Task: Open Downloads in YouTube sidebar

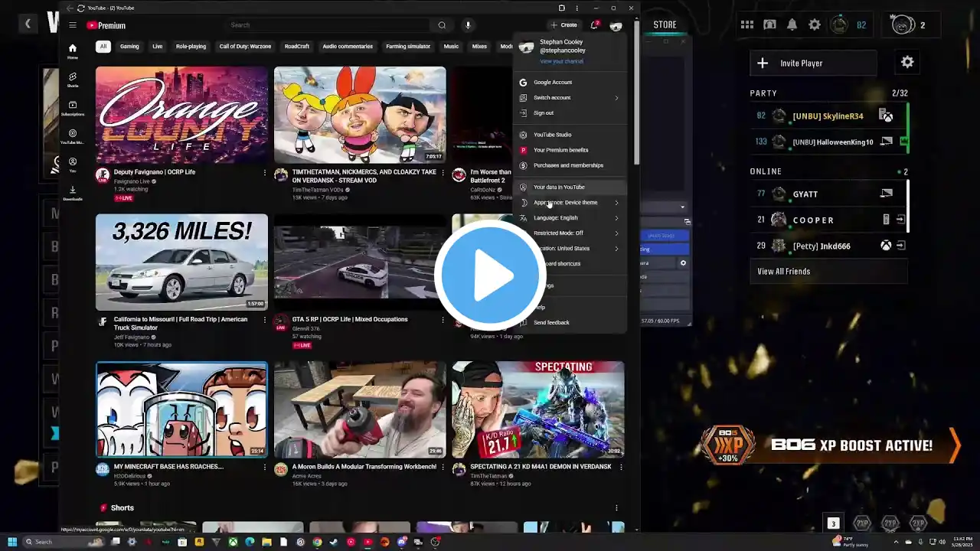Action: (73, 193)
